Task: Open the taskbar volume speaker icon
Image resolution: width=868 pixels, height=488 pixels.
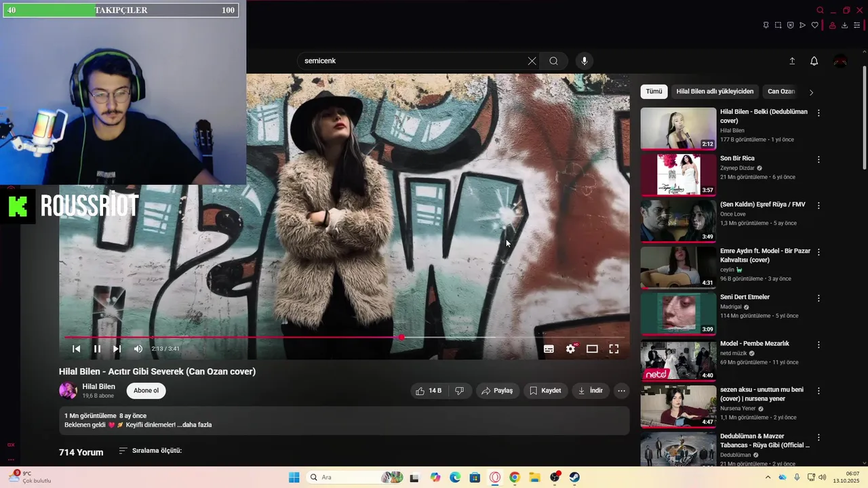Action: click(x=823, y=478)
